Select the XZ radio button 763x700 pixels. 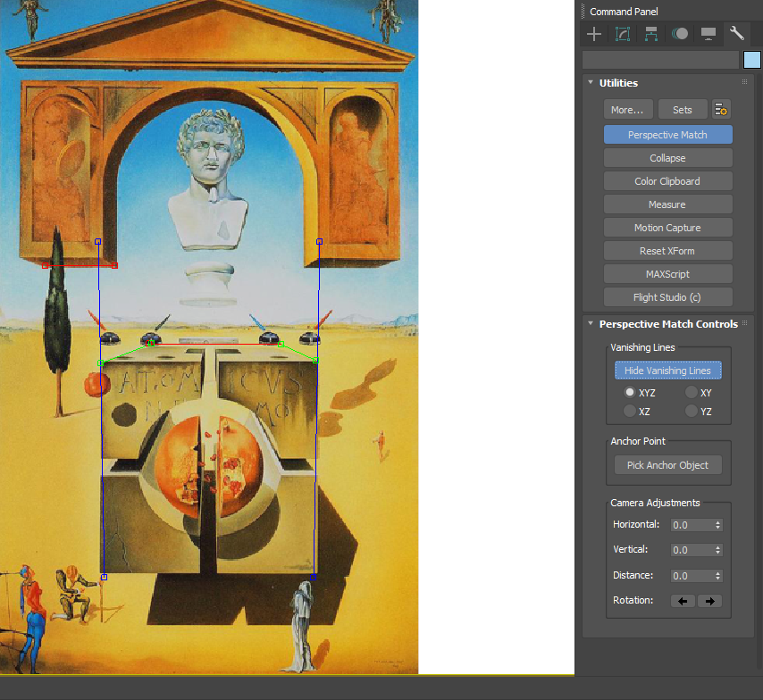(x=630, y=411)
